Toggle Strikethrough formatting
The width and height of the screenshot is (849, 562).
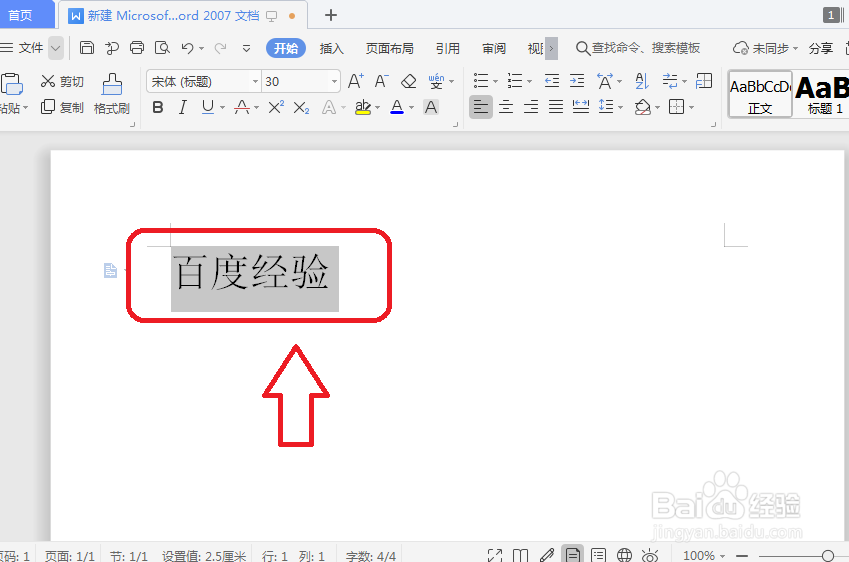tap(241, 107)
